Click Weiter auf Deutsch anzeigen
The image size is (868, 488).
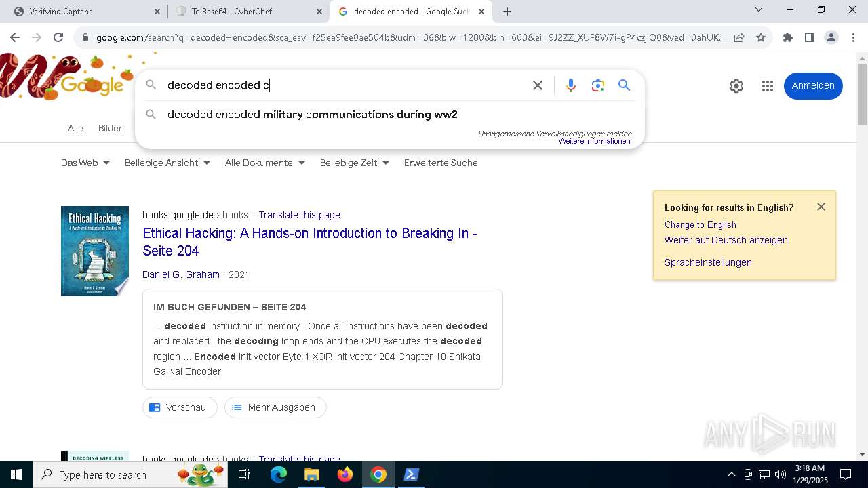pos(726,240)
